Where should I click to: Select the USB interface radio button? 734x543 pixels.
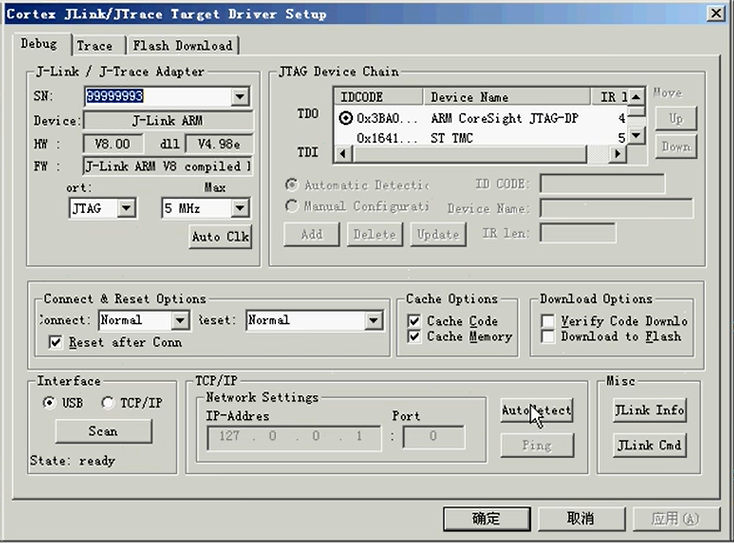[x=49, y=403]
